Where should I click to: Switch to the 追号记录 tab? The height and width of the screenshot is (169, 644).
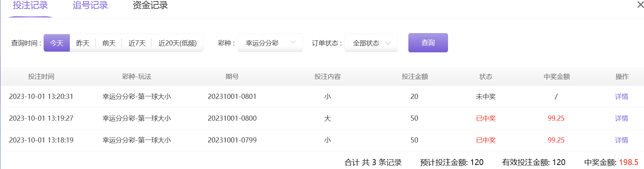coord(90,5)
